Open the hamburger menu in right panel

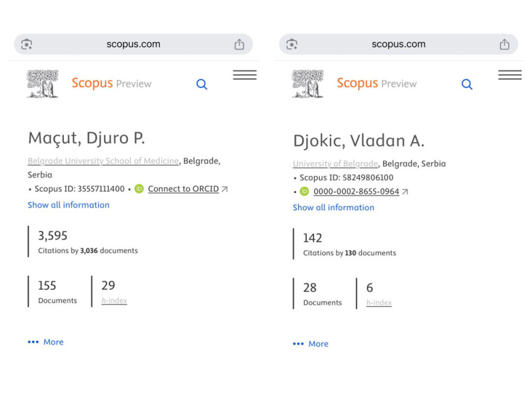point(510,75)
